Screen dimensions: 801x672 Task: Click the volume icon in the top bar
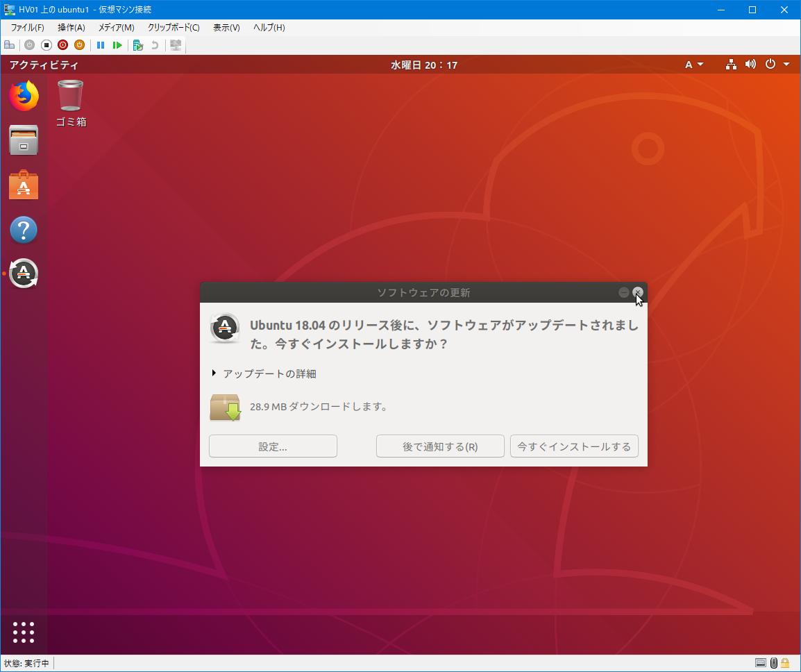click(750, 64)
